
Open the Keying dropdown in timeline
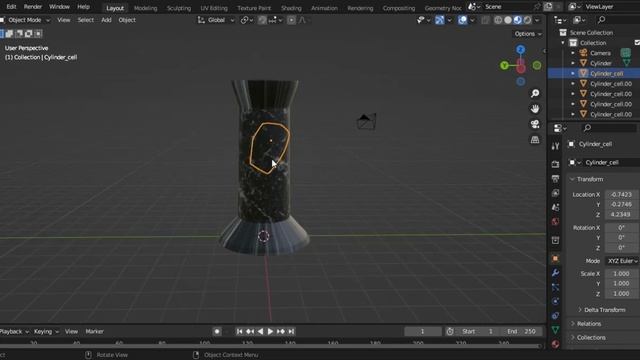click(x=46, y=331)
